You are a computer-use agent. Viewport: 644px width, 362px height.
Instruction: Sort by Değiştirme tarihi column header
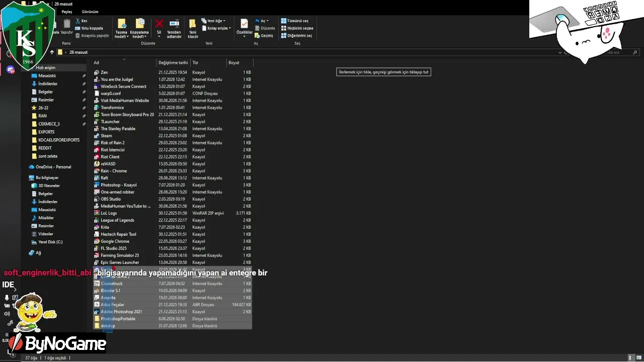pos(173,63)
